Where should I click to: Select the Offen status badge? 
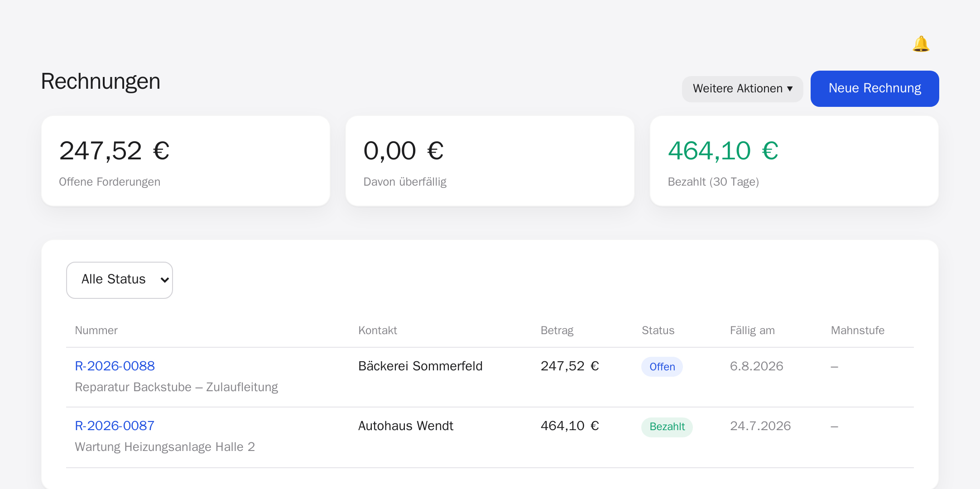click(662, 367)
